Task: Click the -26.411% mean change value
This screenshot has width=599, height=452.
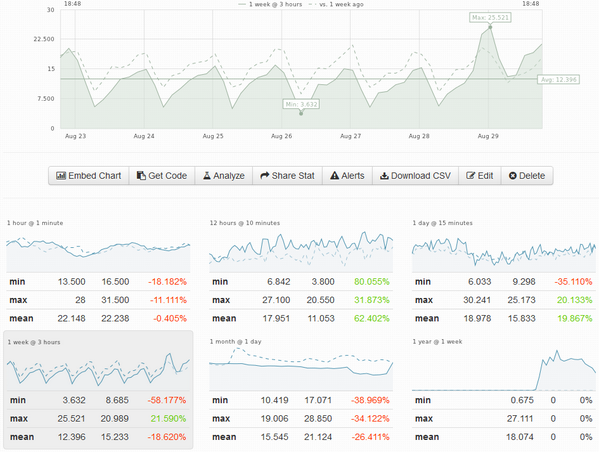Action: [370, 437]
